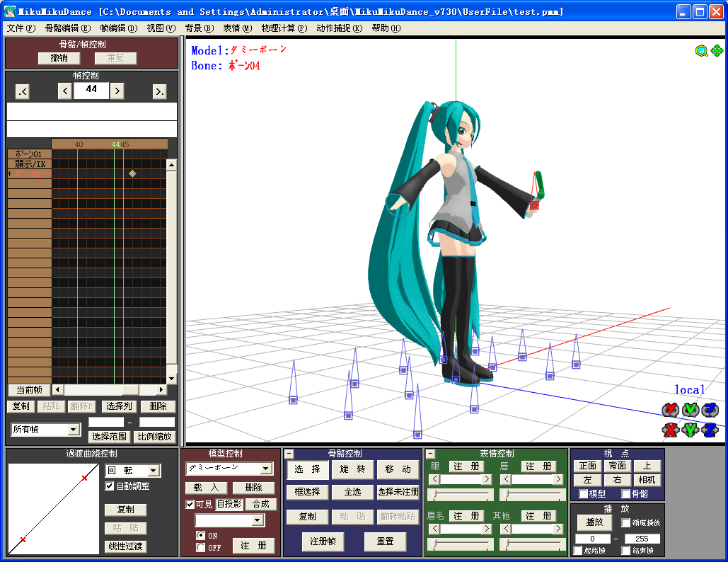Click the X-axis rotation icon under local
The height and width of the screenshot is (562, 728).
point(671,410)
